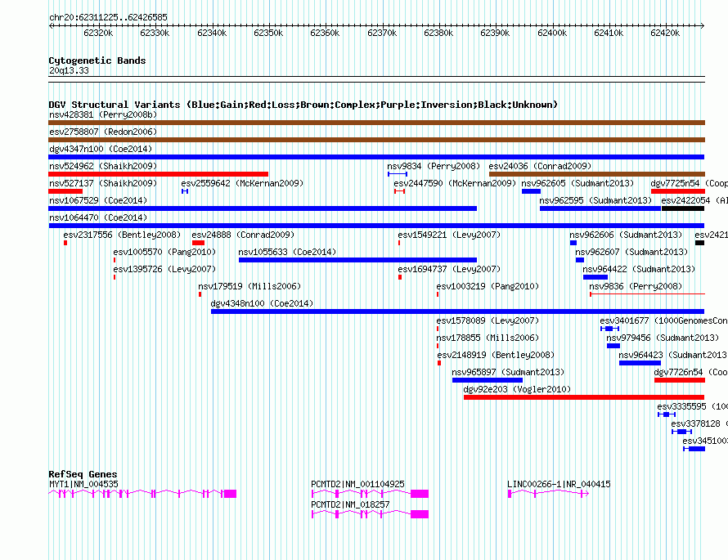Select the nsv962606 (Sudmant2013) variant label
The height and width of the screenshot is (560, 728).
[627, 235]
